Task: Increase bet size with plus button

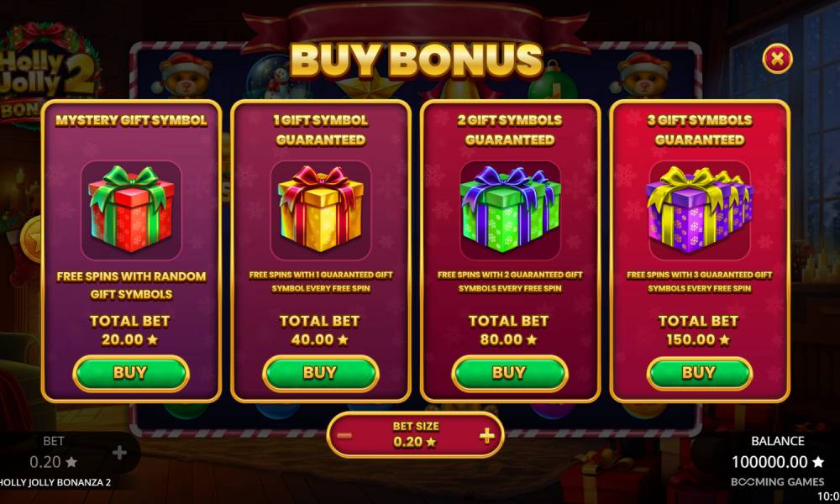Action: [x=486, y=435]
